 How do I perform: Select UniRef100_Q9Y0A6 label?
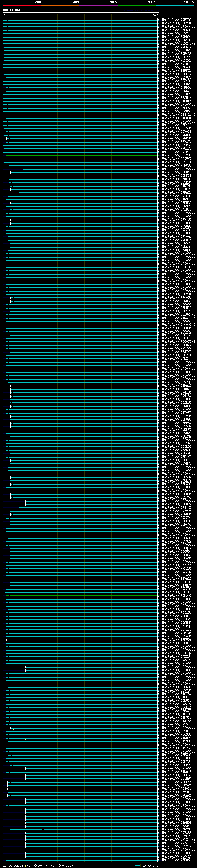pyautogui.click(x=177, y=236)
